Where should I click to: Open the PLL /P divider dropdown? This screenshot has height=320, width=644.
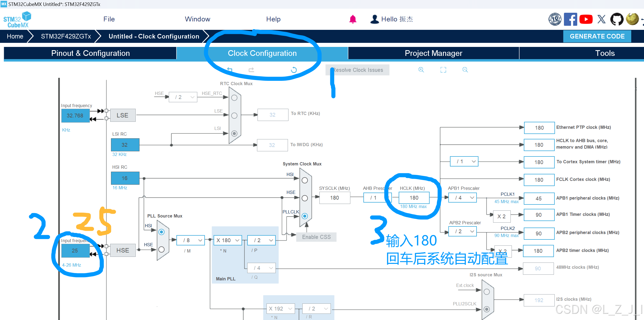(261, 240)
